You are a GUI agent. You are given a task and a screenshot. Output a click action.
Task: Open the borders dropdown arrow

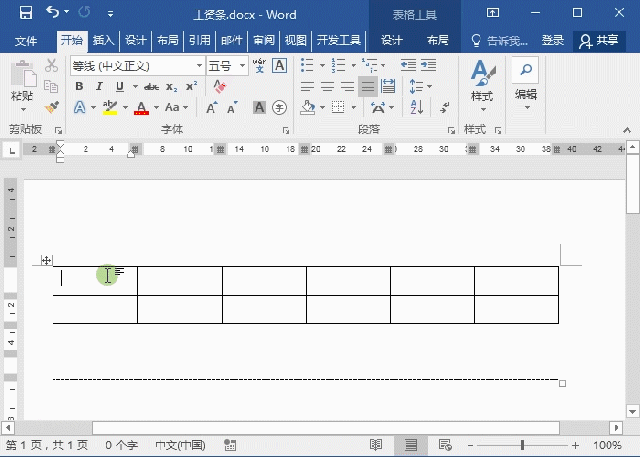pyautogui.click(x=354, y=108)
